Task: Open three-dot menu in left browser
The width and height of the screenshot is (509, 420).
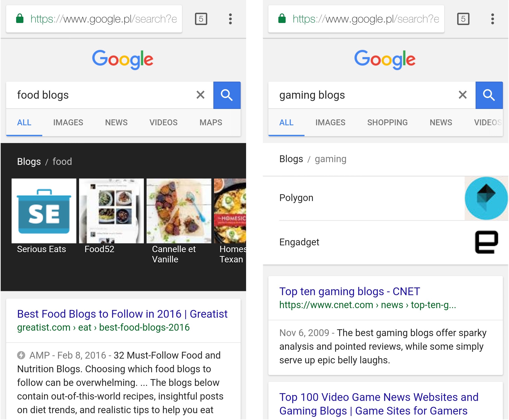Action: tap(230, 19)
